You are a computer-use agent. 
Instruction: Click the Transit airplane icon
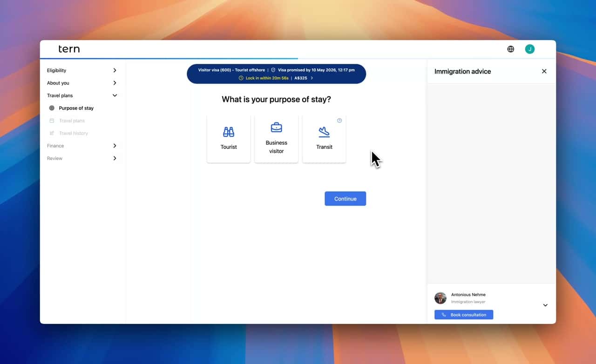[324, 132]
